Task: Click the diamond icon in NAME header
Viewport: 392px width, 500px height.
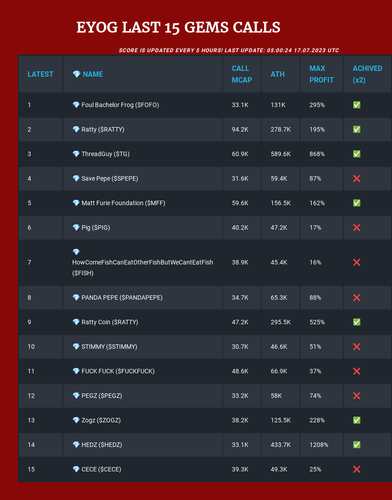Action: pyautogui.click(x=76, y=74)
